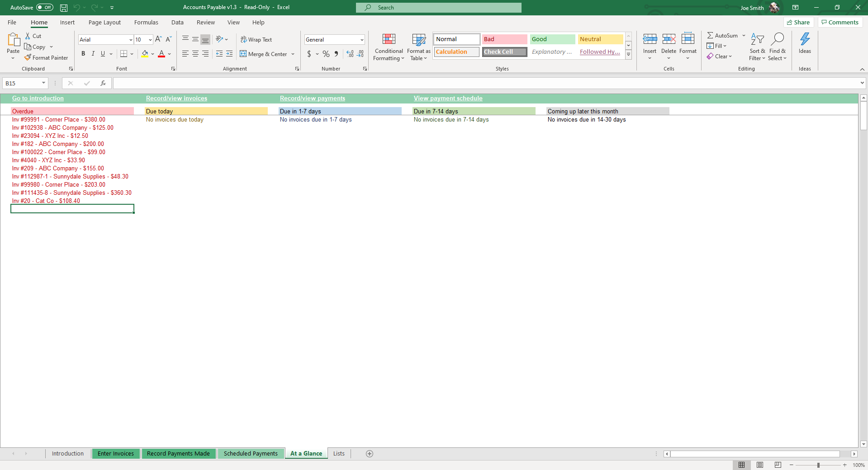This screenshot has width=868, height=470.
Task: Click in the formula bar input
Action: [x=486, y=83]
